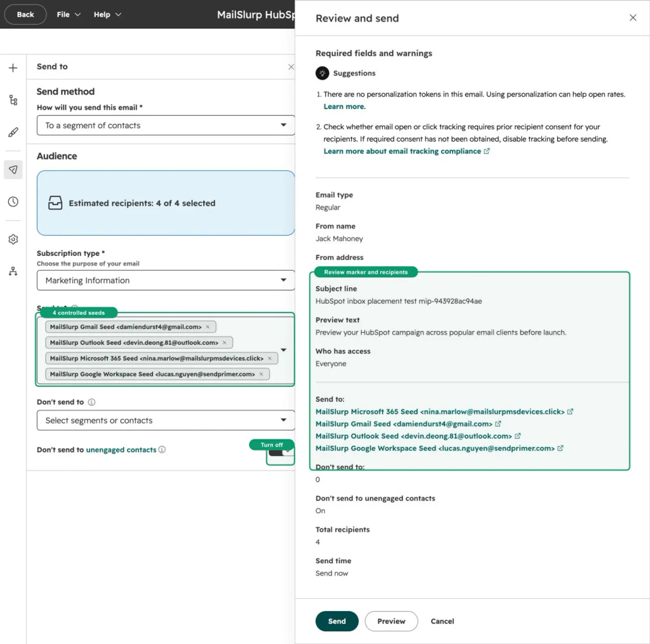Open the Subscription type Marketing Information dropdown
650x644 pixels.
coord(166,280)
